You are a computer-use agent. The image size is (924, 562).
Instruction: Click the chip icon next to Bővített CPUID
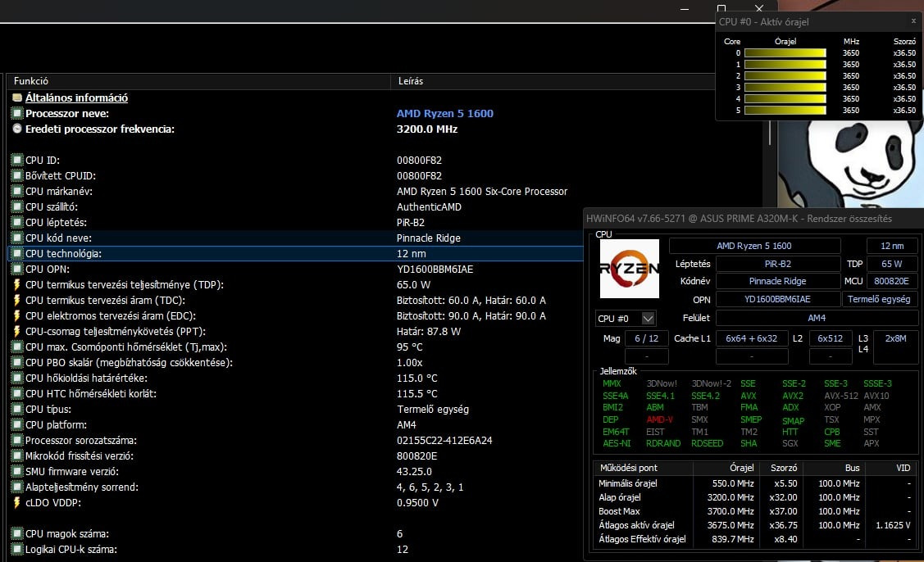[x=17, y=175]
